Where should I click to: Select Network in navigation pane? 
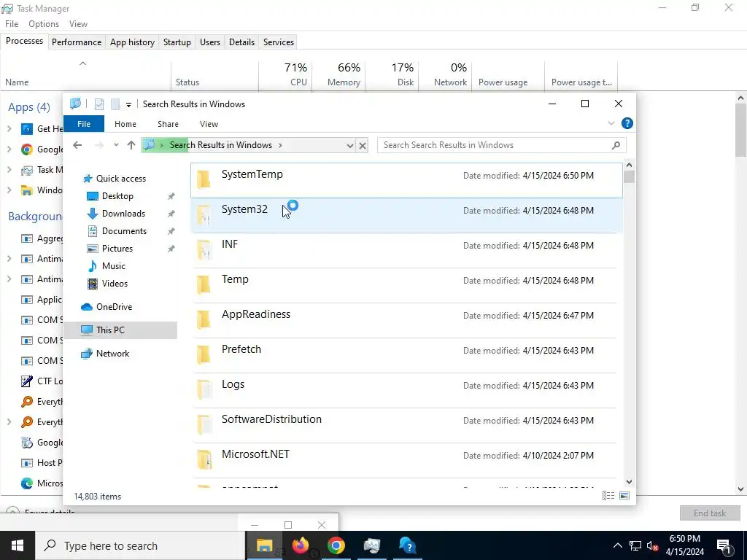[112, 354]
